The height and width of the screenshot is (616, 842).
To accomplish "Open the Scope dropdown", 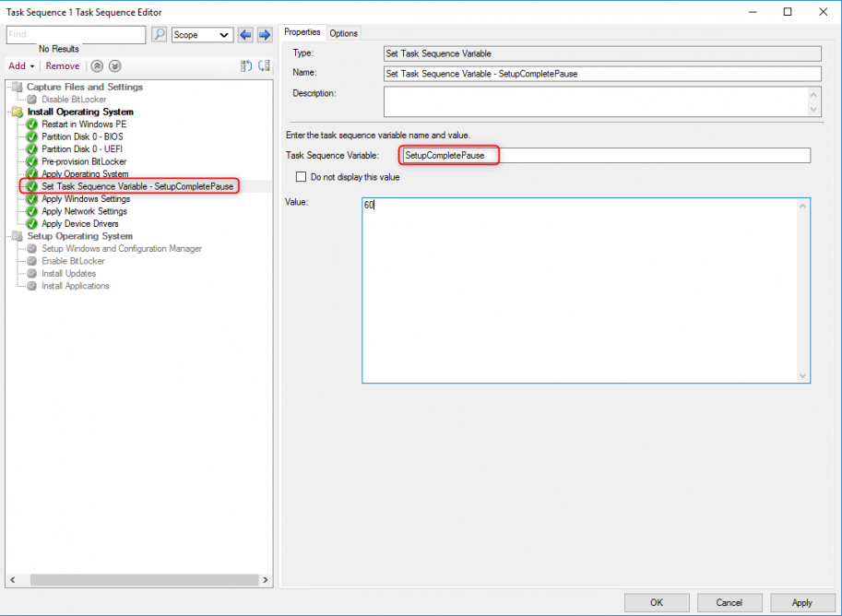I will pyautogui.click(x=202, y=34).
